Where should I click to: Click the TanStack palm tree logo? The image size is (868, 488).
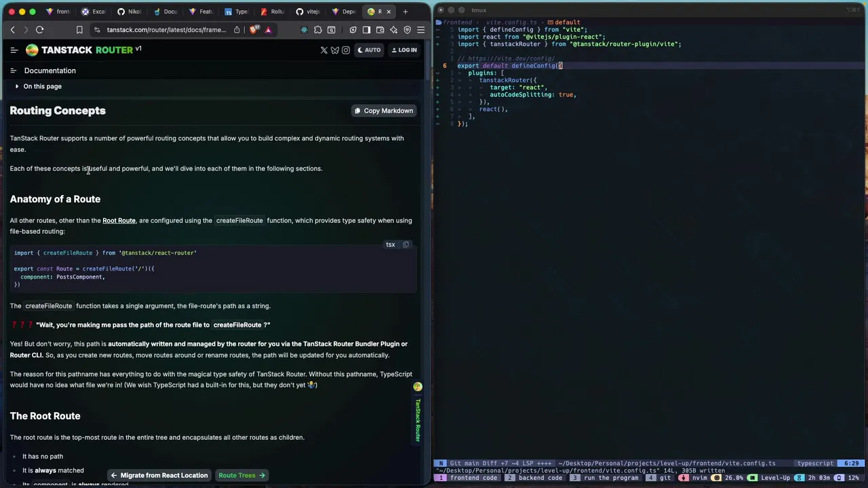pos(32,50)
